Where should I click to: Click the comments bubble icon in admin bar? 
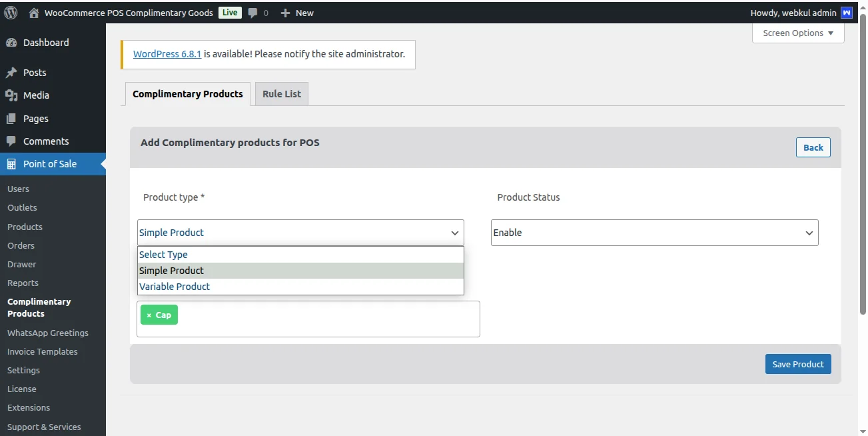[x=253, y=13]
